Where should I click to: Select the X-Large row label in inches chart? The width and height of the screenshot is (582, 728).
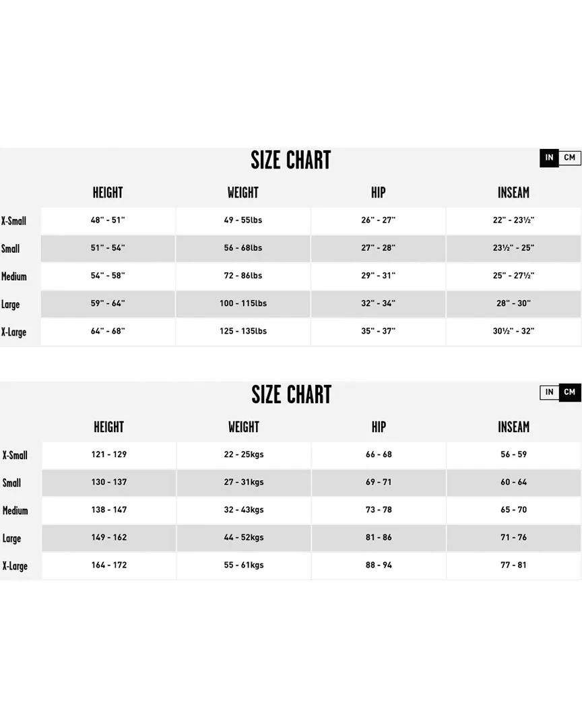[x=13, y=332]
